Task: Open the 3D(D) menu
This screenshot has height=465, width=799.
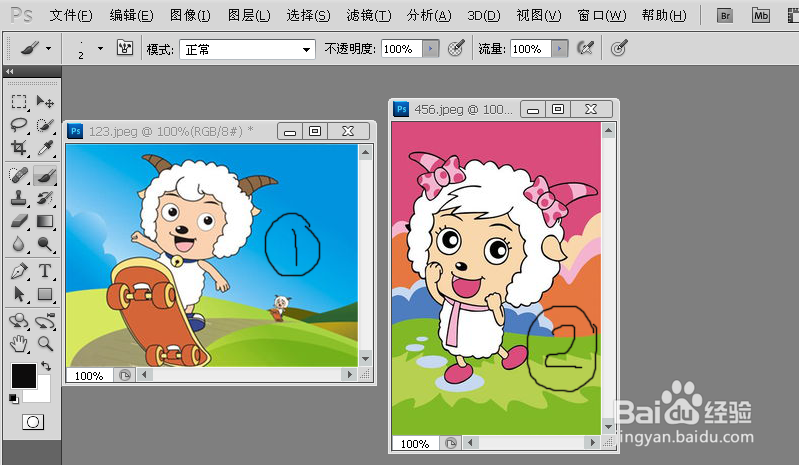Action: 484,16
